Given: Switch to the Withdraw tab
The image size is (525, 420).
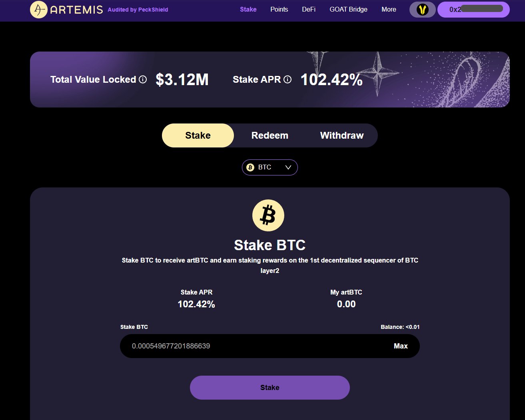Looking at the screenshot, I should point(341,135).
